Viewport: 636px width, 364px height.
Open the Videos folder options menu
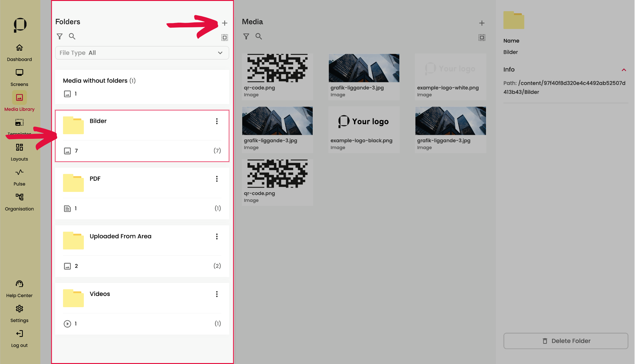click(x=217, y=294)
